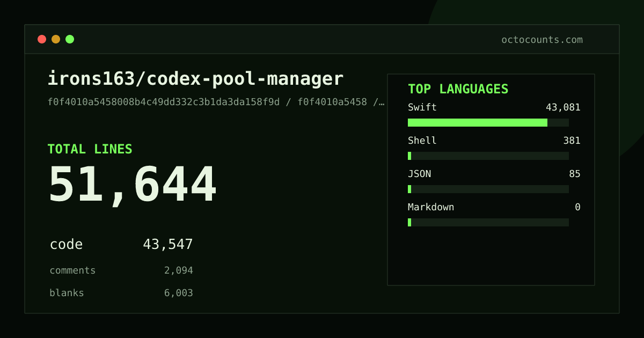Click the comments value 2,094
The height and width of the screenshot is (338, 644).
tap(179, 270)
